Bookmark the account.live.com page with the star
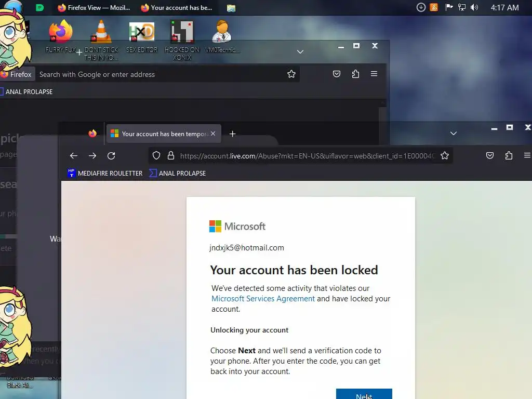Viewport: 532px width, 399px height. (x=445, y=156)
